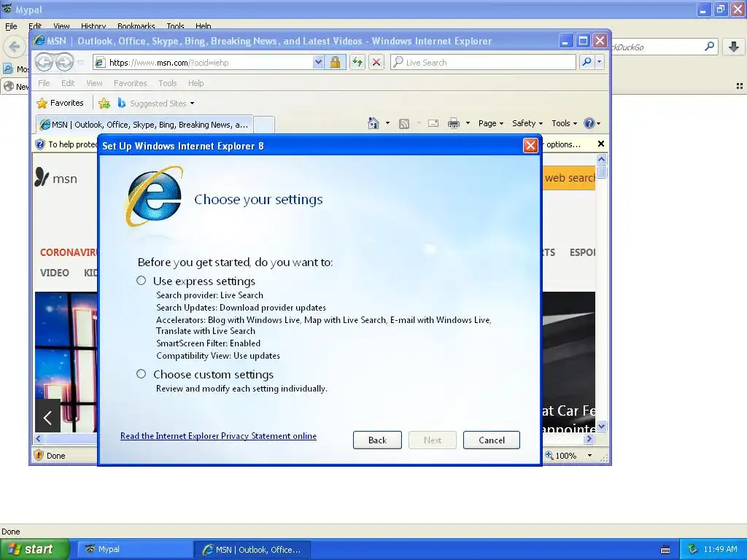
Task: Click the information bar shield icon
Action: pyautogui.click(x=40, y=144)
